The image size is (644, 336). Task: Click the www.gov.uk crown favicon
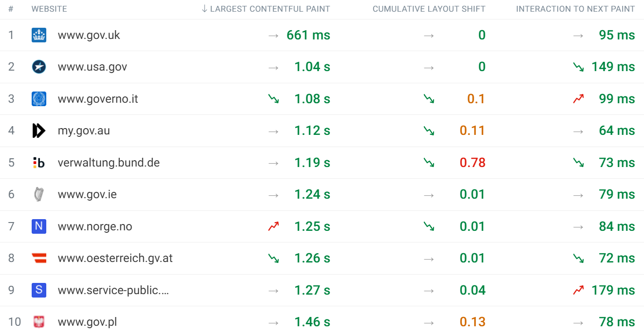(x=39, y=35)
